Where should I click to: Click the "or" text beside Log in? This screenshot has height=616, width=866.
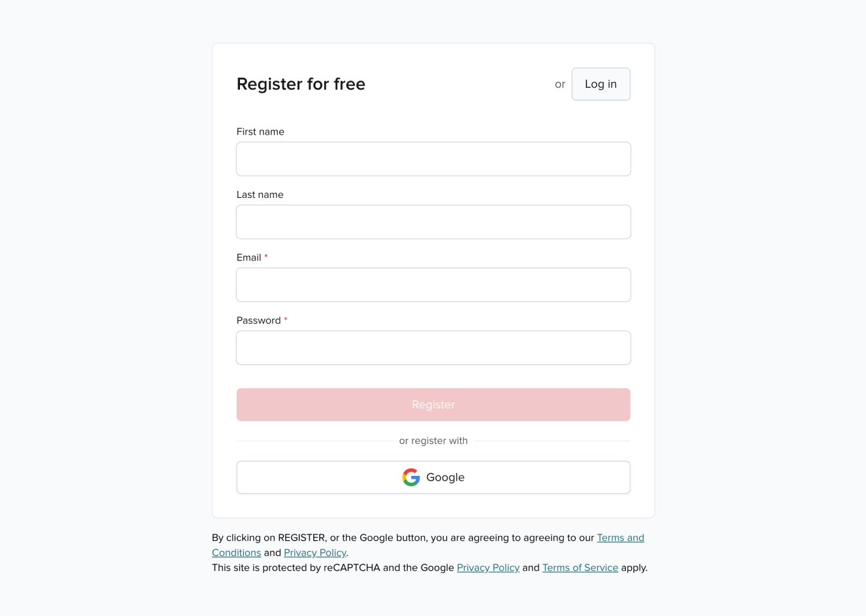(x=560, y=84)
